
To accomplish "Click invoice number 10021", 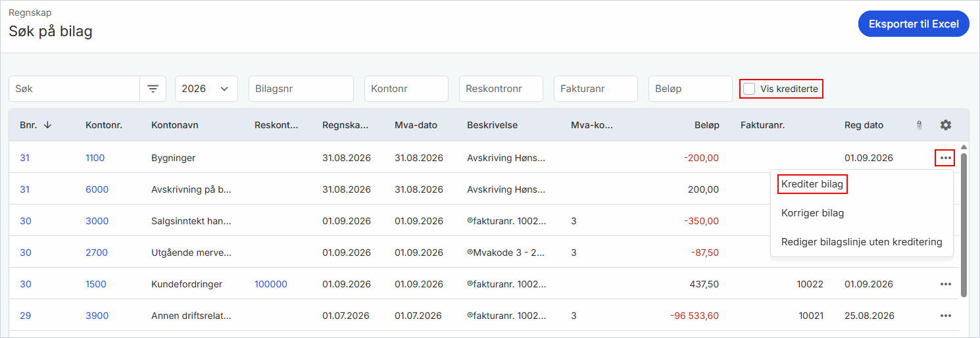I will pos(811,316).
